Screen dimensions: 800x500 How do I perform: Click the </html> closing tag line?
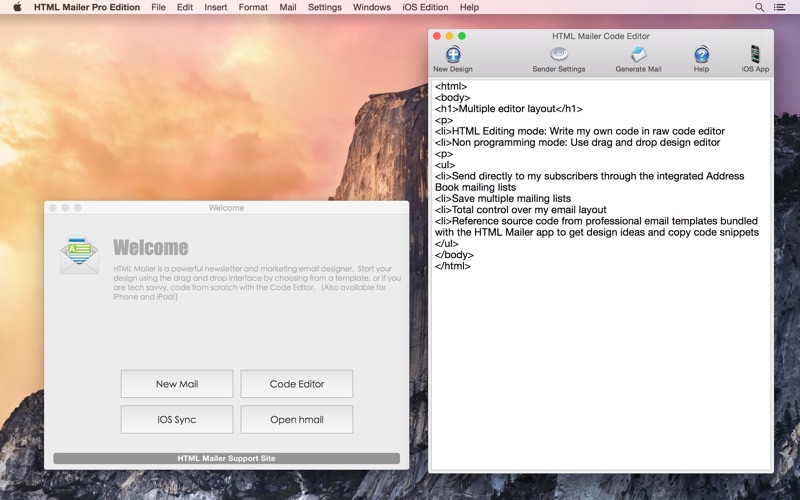tap(453, 266)
